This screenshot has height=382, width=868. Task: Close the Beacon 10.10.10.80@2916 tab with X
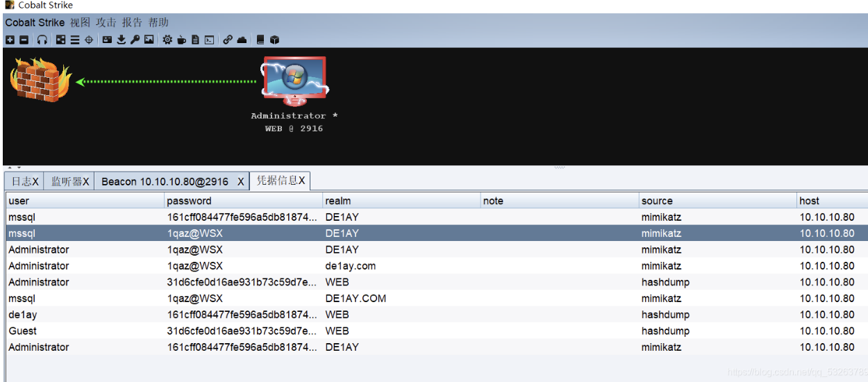[x=241, y=181]
